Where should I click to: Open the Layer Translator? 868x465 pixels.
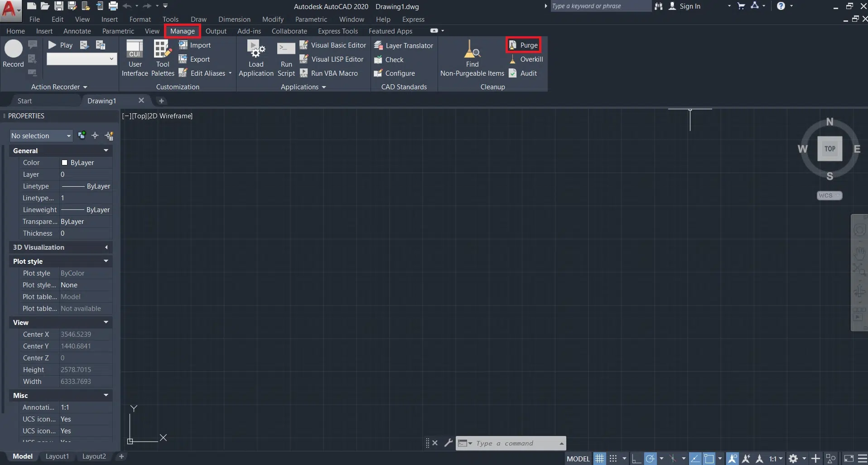404,46
